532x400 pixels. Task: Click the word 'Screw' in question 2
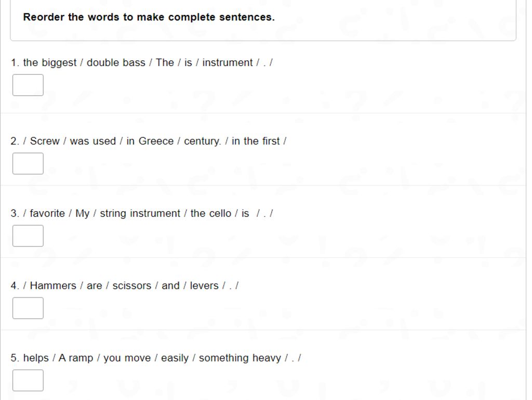45,141
